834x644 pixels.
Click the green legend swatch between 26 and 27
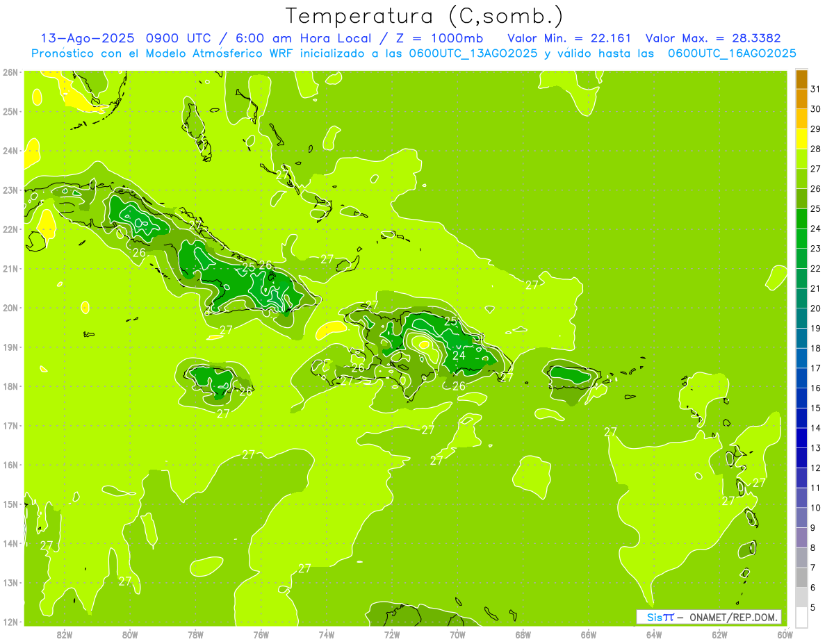click(x=801, y=179)
